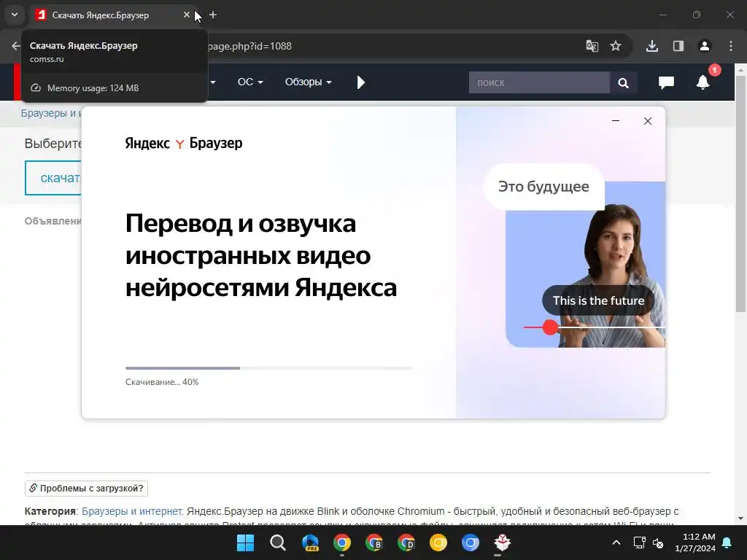Open the Chrome Beta taskbar icon
The image size is (747, 560).
pos(374,542)
